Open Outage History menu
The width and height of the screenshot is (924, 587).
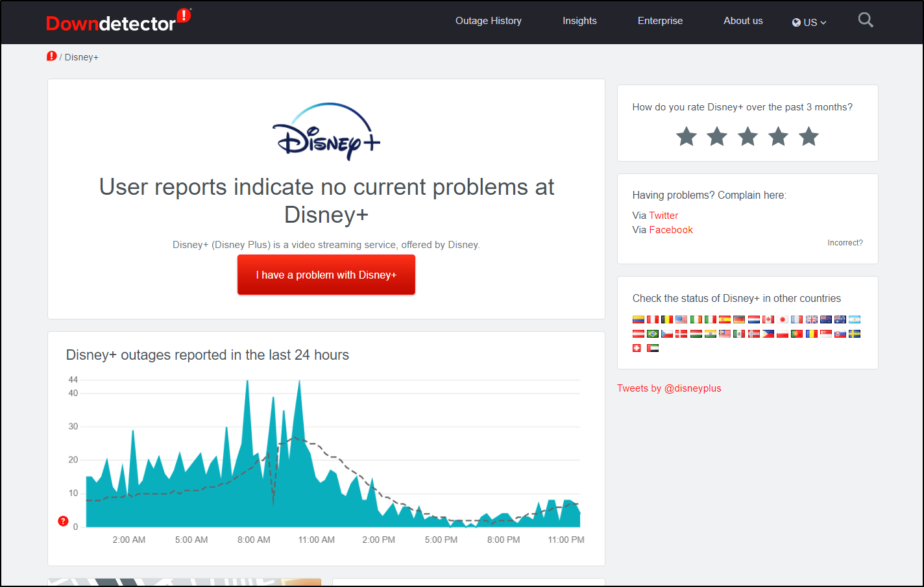click(489, 21)
